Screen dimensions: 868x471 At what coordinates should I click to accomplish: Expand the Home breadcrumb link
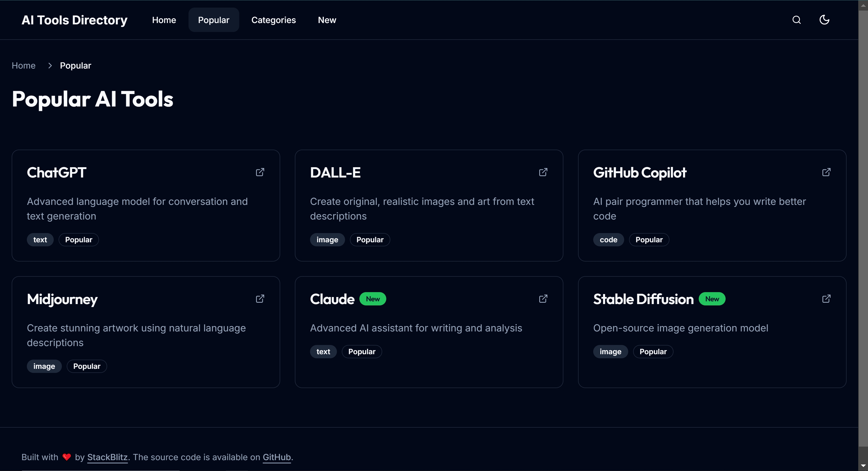(x=23, y=65)
